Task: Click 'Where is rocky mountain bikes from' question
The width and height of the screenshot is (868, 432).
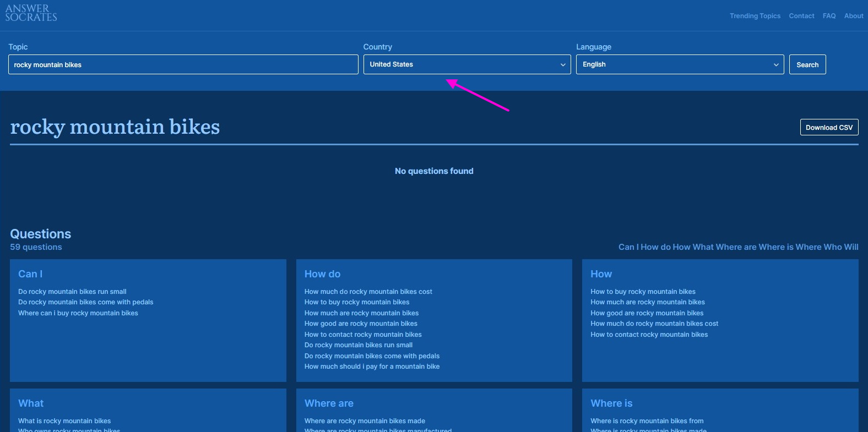Action: click(647, 421)
